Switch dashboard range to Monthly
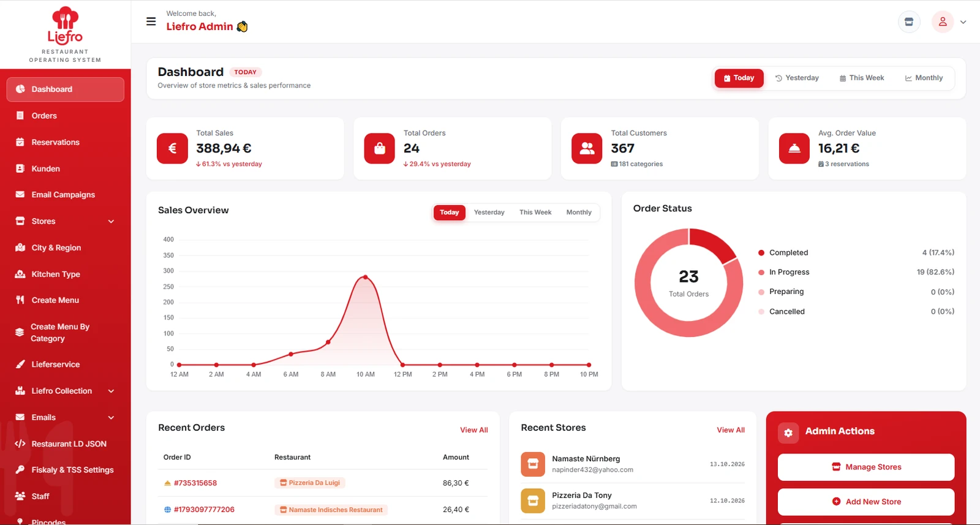Image resolution: width=980 pixels, height=525 pixels. point(924,78)
